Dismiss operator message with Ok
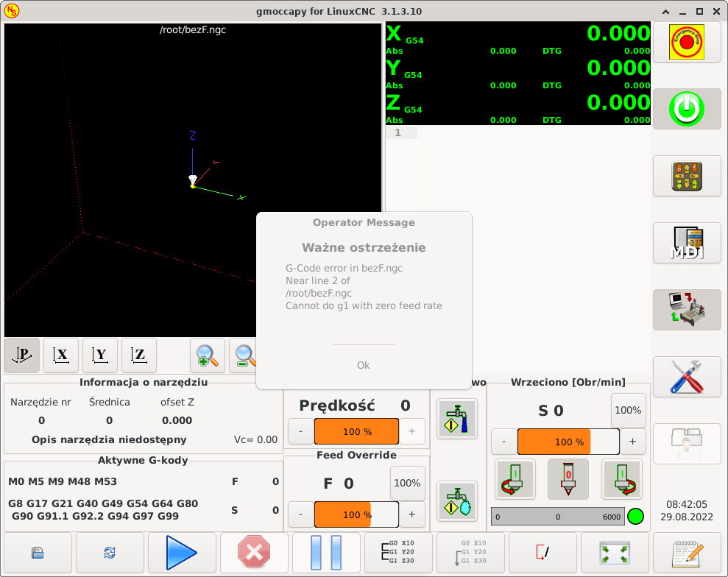 click(364, 365)
